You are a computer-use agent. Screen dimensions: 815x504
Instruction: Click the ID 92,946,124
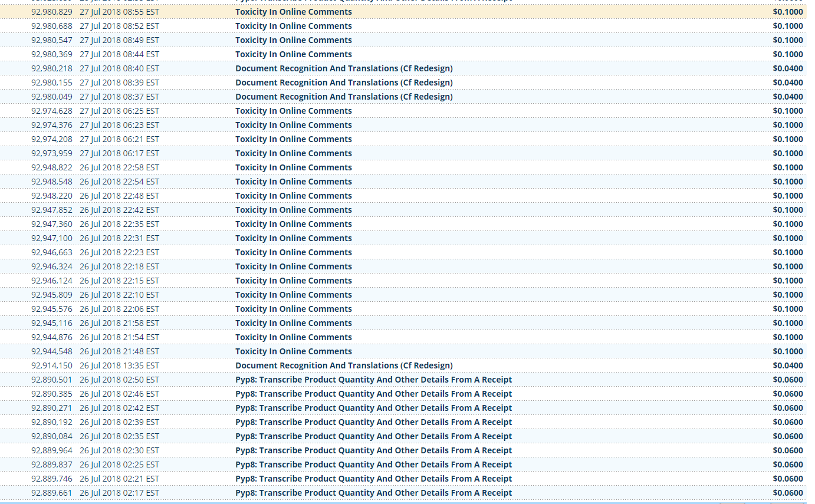[52, 281]
